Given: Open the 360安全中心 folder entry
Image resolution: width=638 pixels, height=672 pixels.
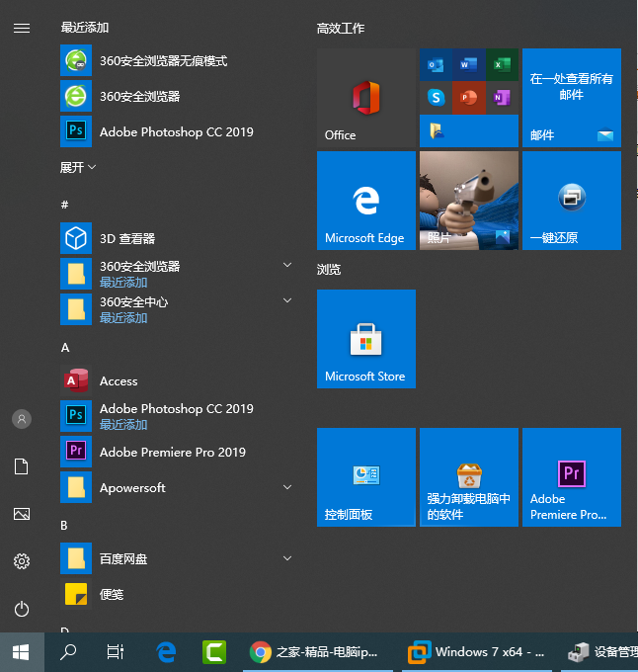Looking at the screenshot, I should point(177,309).
